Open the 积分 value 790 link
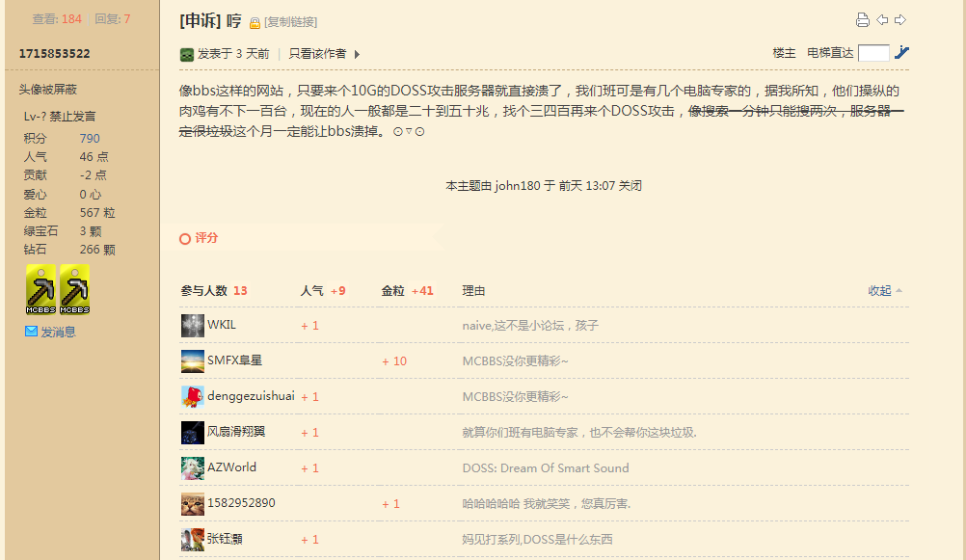 [90, 139]
